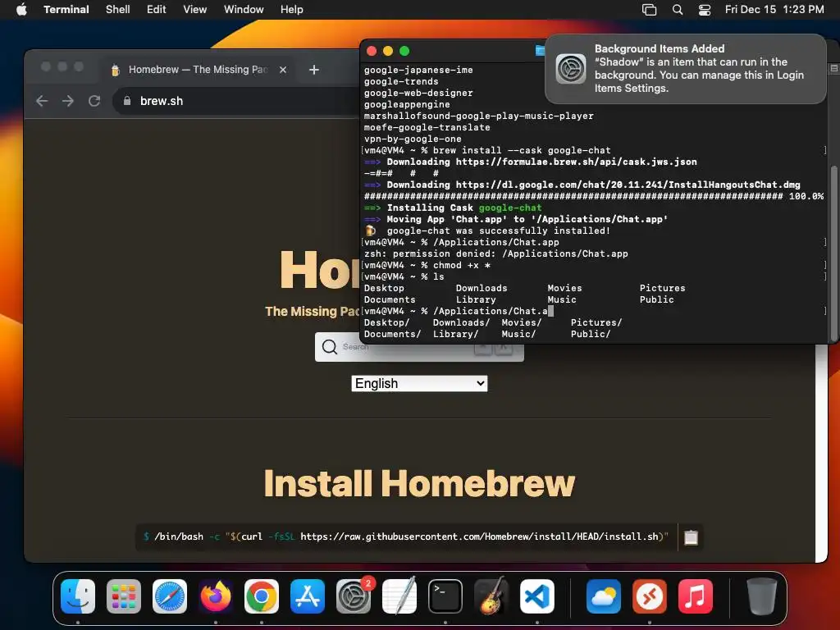This screenshot has width=840, height=630.
Task: Open the Shell menu
Action: [118, 9]
